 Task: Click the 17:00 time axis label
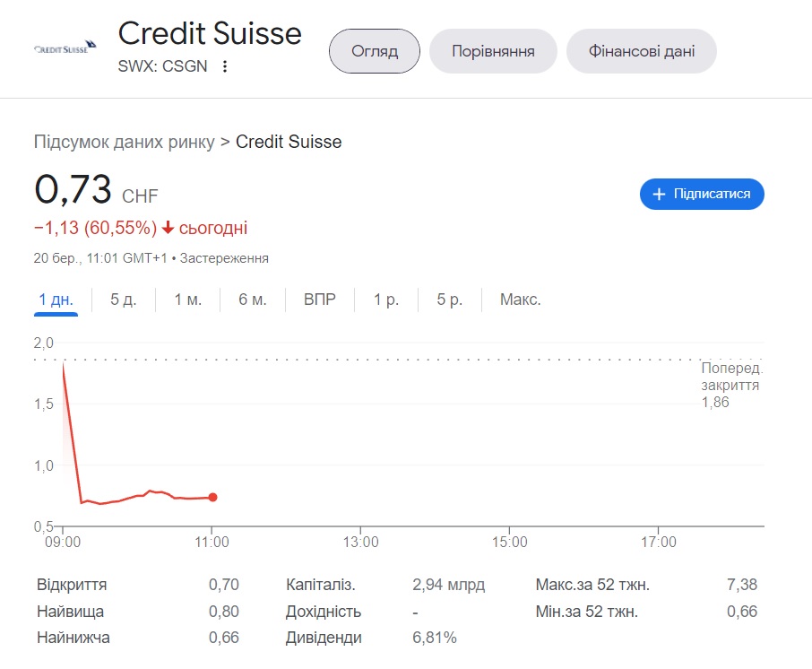[658, 542]
